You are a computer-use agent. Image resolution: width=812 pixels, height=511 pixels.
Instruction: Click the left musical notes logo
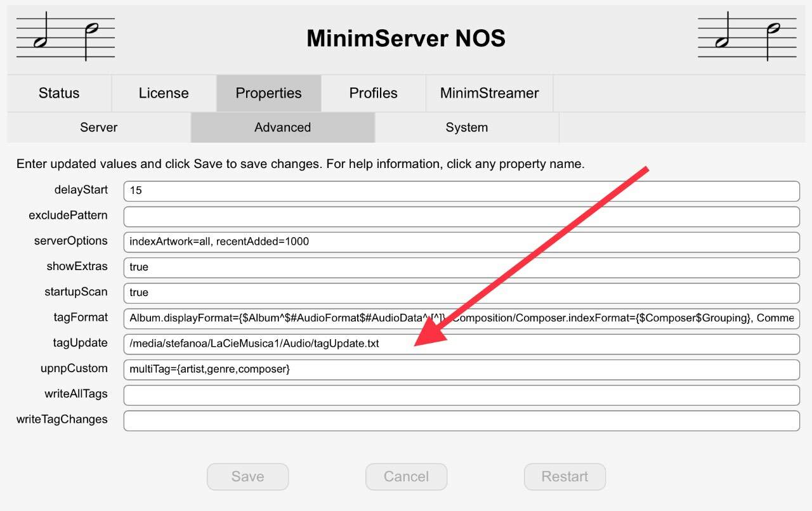point(65,38)
